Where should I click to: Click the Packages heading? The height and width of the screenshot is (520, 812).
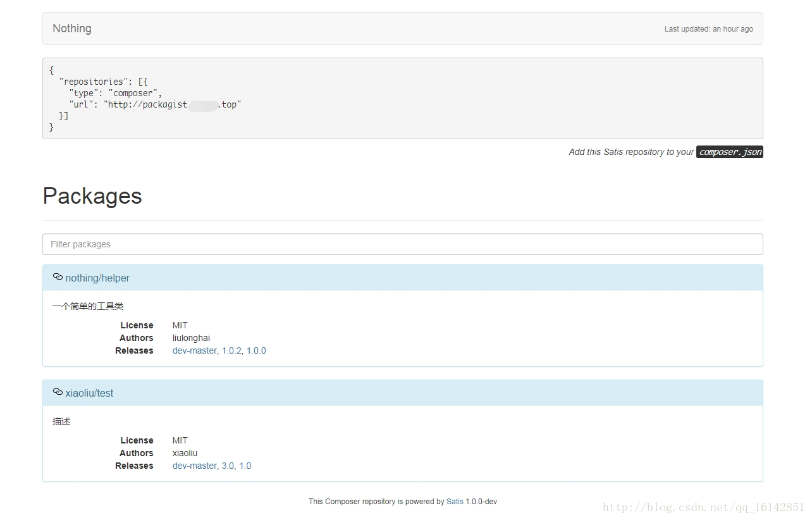click(92, 196)
